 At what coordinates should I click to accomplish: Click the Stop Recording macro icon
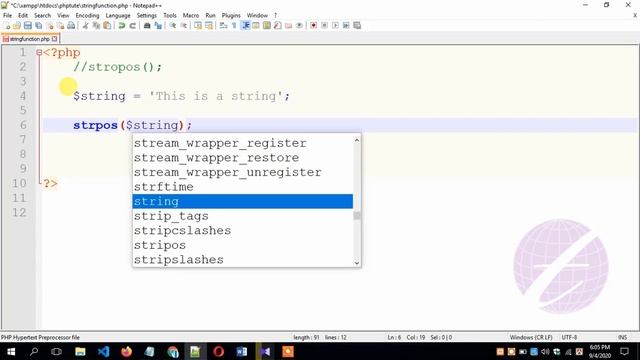(324, 26)
